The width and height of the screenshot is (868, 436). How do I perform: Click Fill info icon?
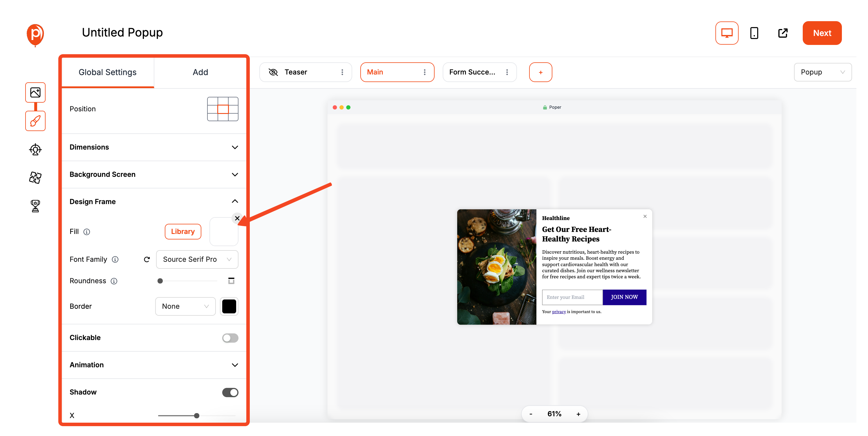(87, 232)
